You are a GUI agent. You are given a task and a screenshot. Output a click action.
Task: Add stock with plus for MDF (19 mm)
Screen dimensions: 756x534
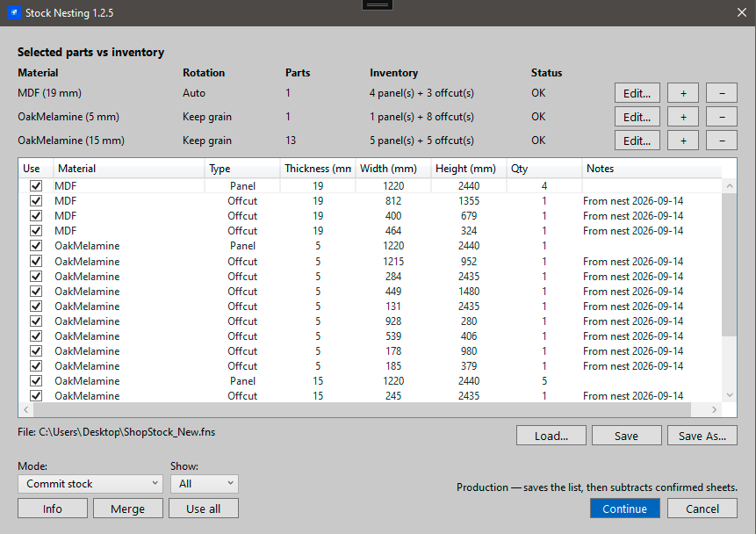(683, 93)
